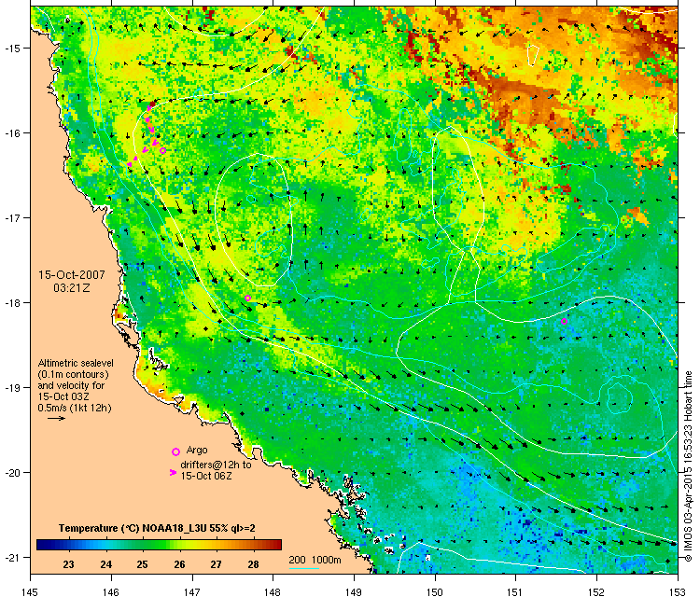Image resolution: width=700 pixels, height=597 pixels.
Task: Click the 28 tick on temperature scale
Action: (253, 564)
